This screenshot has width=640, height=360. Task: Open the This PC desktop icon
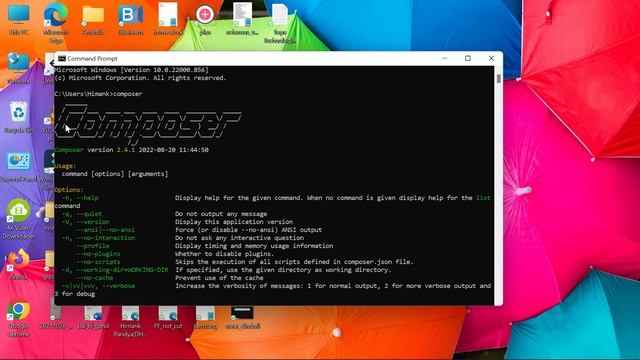pos(18,19)
